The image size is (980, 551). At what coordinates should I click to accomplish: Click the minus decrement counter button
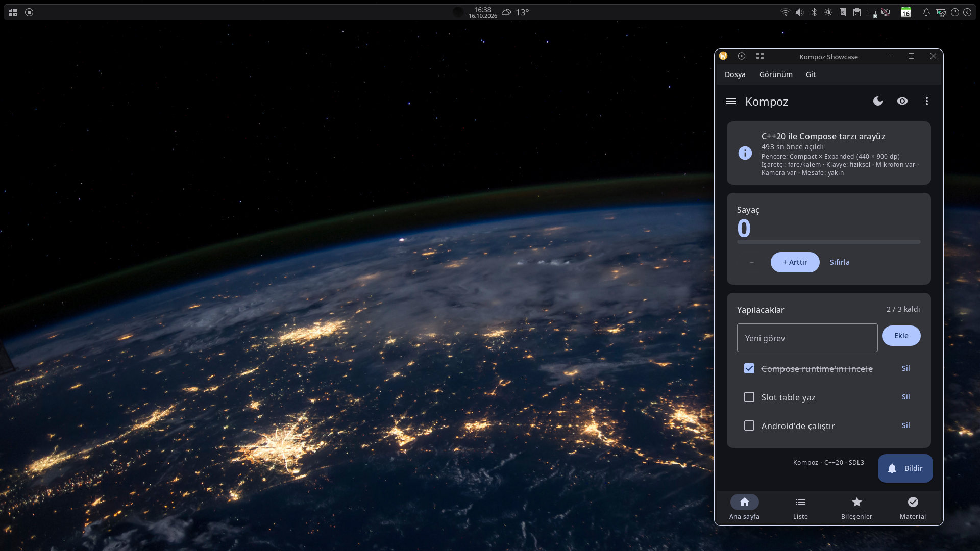point(752,262)
